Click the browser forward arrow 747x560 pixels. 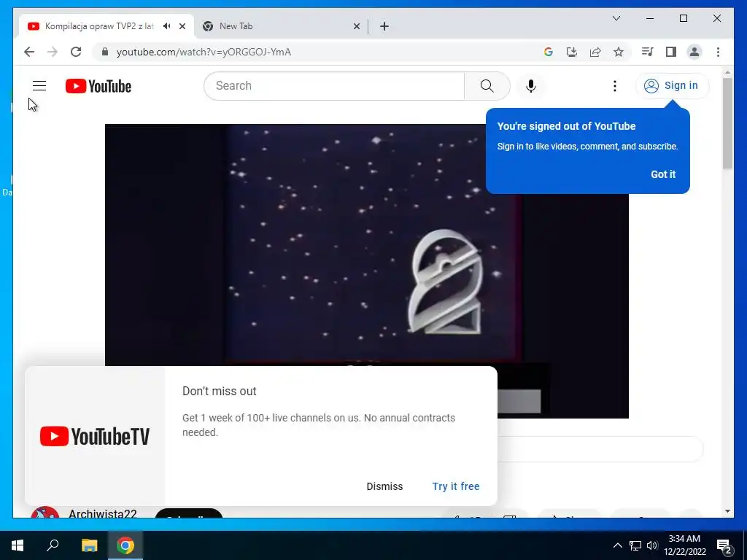53,52
